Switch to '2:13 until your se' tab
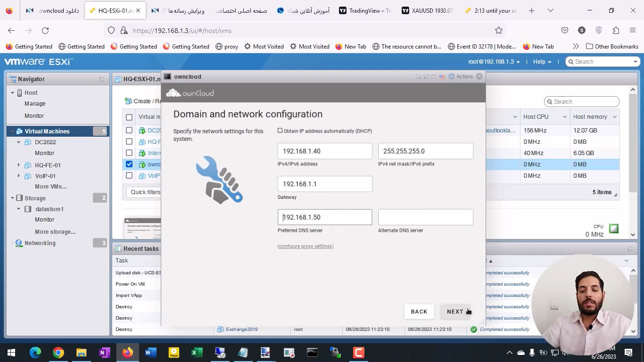This screenshot has width=644, height=362. click(490, 10)
